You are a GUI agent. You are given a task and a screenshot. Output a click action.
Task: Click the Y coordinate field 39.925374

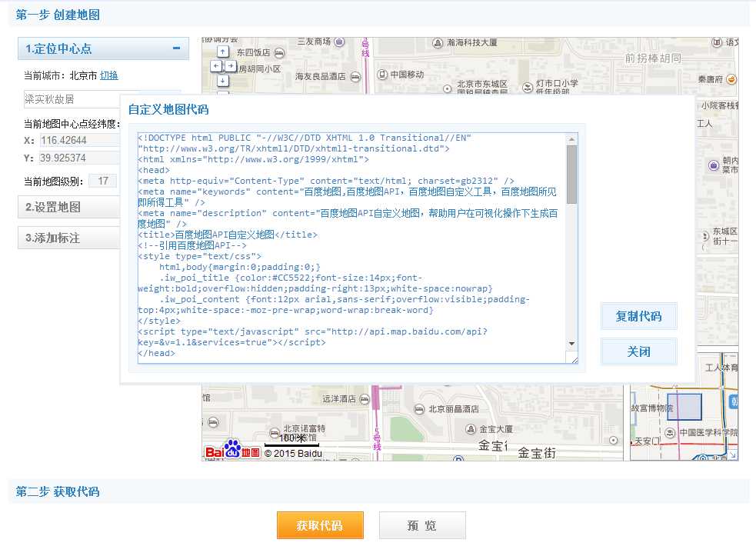79,158
